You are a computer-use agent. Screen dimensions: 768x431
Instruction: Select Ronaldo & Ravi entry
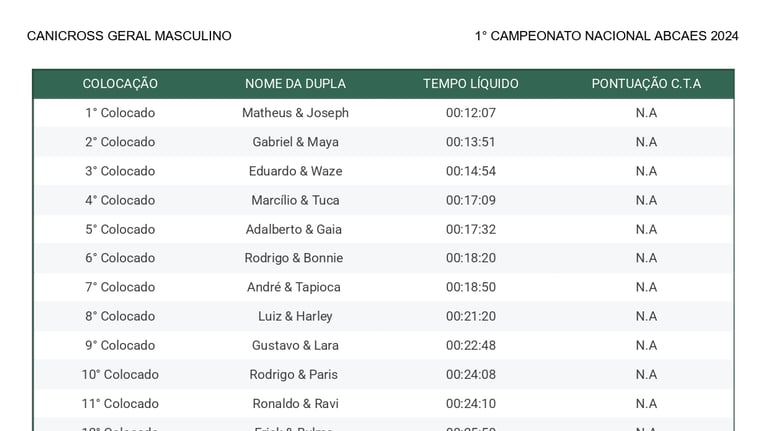pyautogui.click(x=295, y=404)
